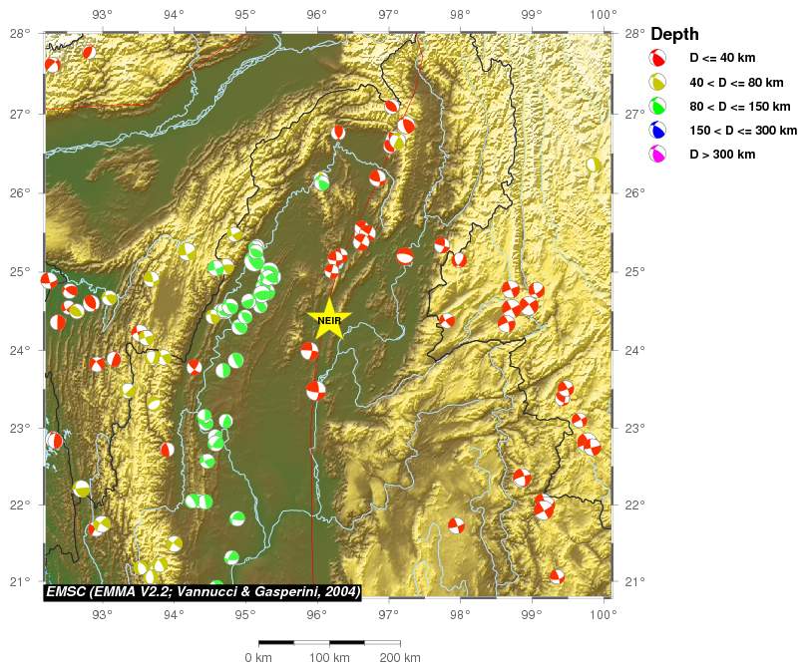Select the red beachball icon in Depth legend
Screen dimensions: 807x672
pos(658,58)
